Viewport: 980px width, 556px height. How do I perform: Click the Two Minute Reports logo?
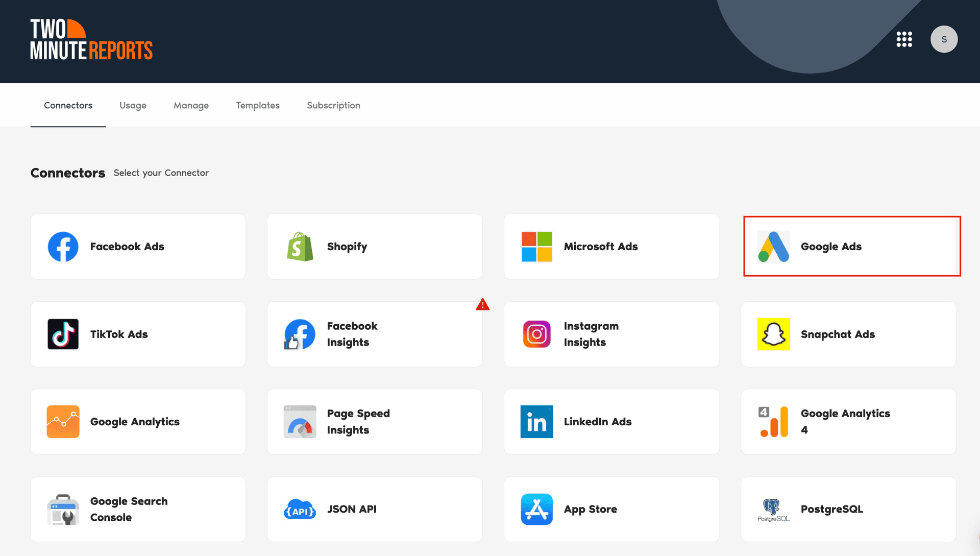point(91,39)
